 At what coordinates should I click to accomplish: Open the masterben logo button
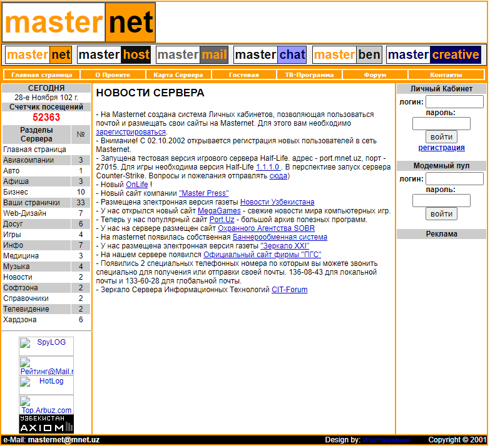347,55
